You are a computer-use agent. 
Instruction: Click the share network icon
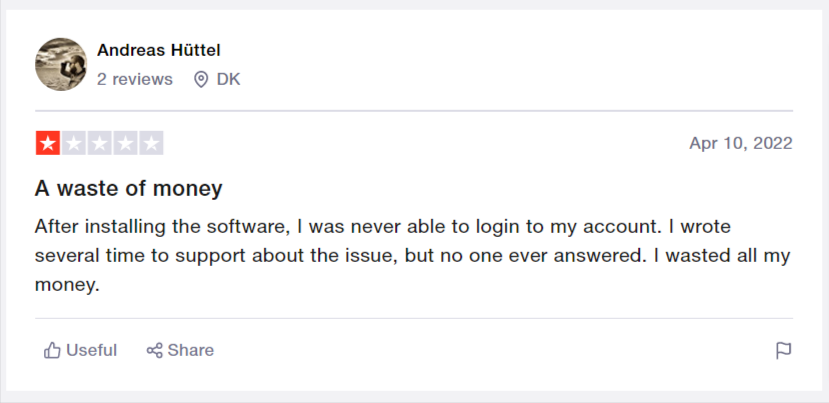(x=154, y=350)
